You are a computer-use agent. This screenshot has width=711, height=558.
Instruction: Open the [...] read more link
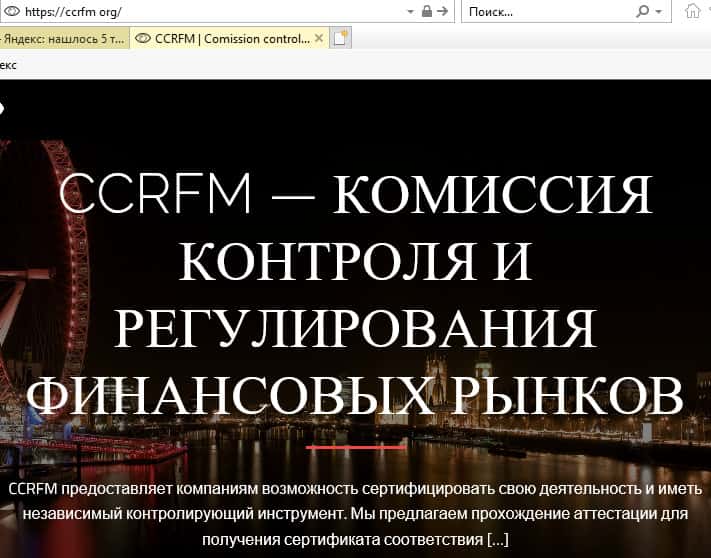(x=498, y=539)
